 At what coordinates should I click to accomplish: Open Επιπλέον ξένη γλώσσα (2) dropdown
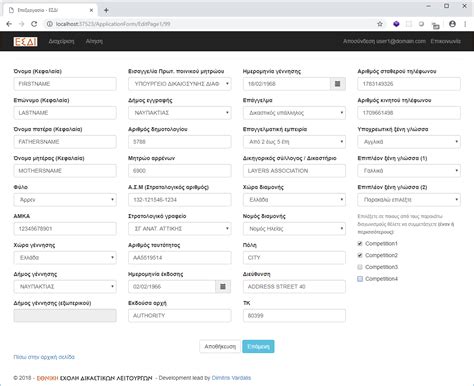click(409, 200)
